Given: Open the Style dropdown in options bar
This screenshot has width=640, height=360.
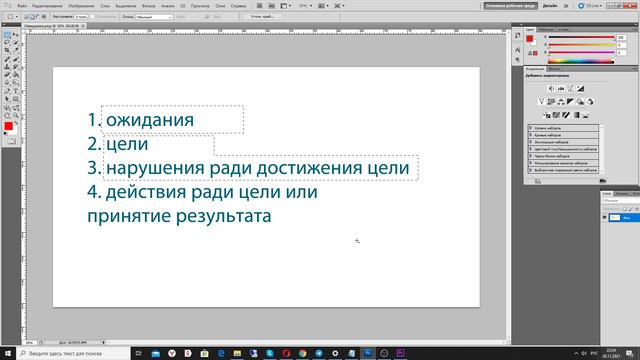Looking at the screenshot, I should pyautogui.click(x=154, y=17).
